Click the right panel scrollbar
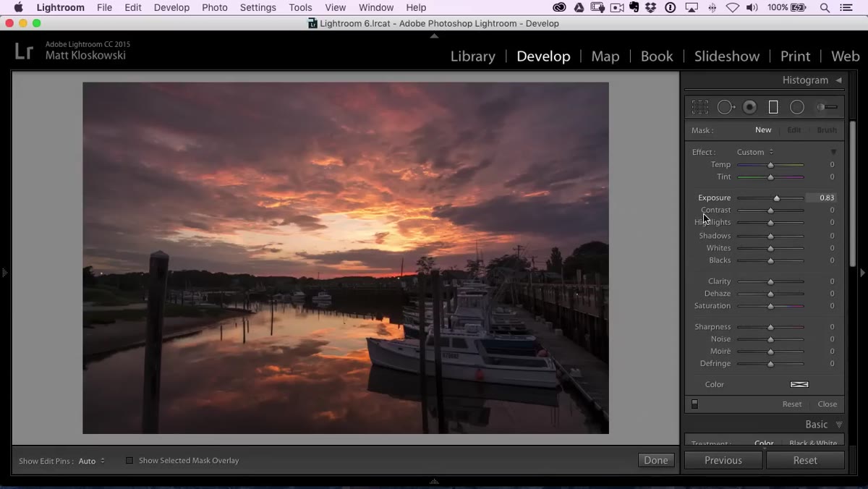Screen dimensions: 868x489 [853, 194]
